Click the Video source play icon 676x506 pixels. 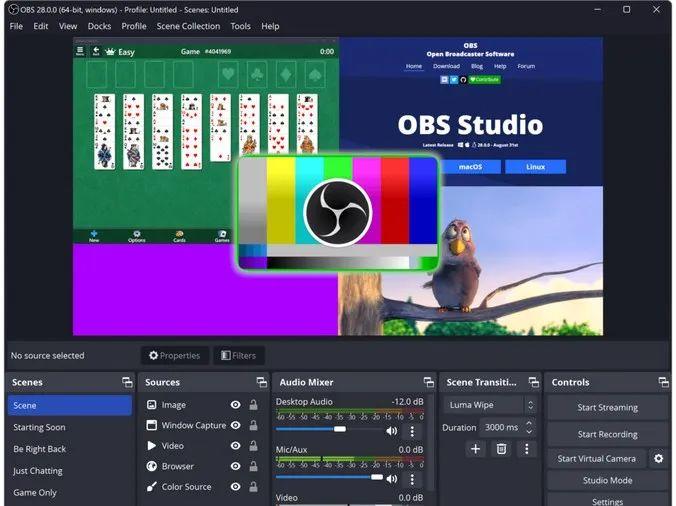[x=151, y=446]
